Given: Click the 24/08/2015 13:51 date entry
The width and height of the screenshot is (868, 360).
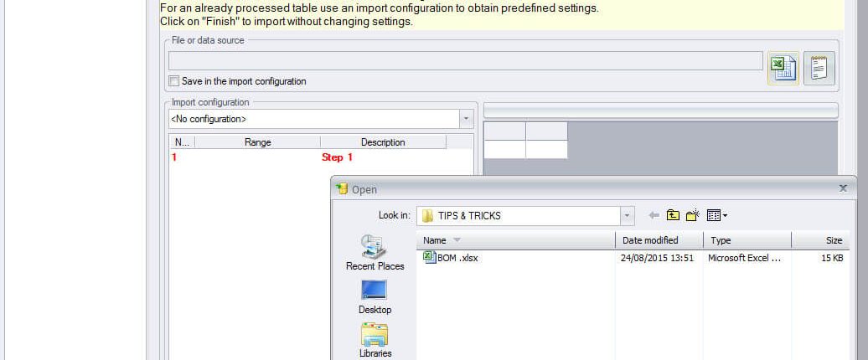Looking at the screenshot, I should click(657, 258).
